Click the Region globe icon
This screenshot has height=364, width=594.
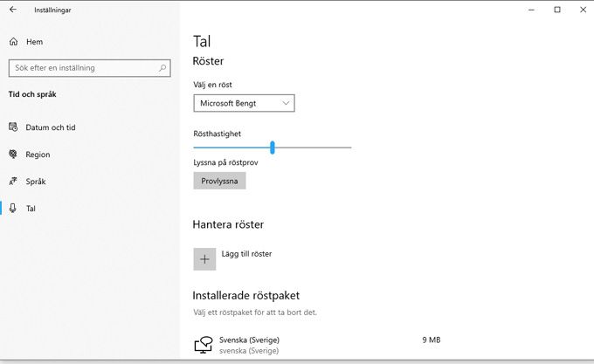coord(13,154)
